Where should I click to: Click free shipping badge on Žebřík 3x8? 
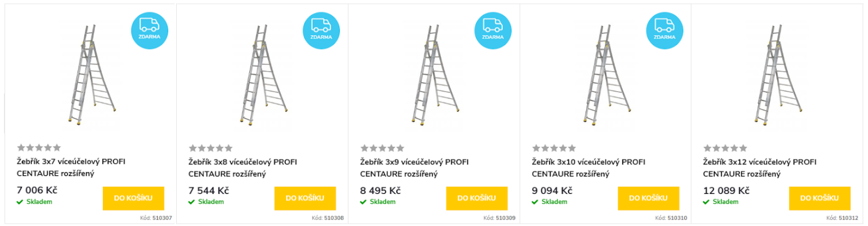321,30
